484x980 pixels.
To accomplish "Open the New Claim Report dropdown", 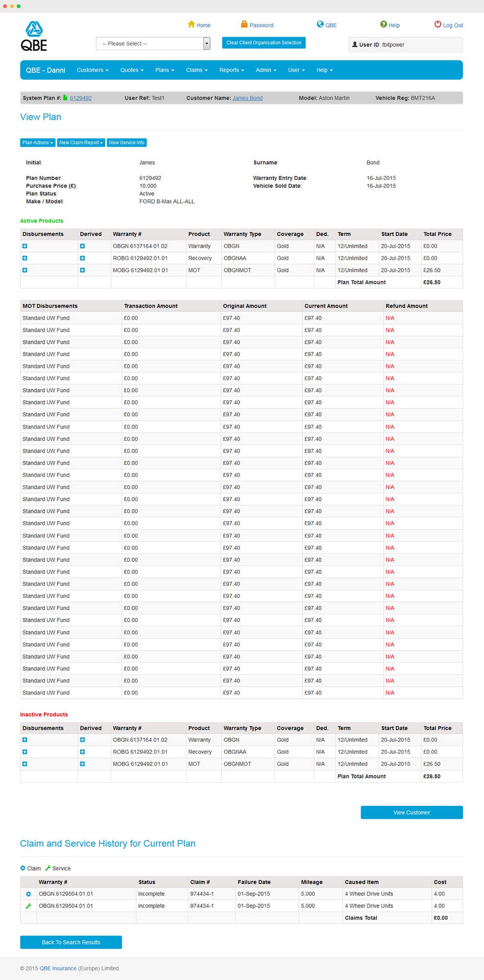I will click(x=81, y=143).
